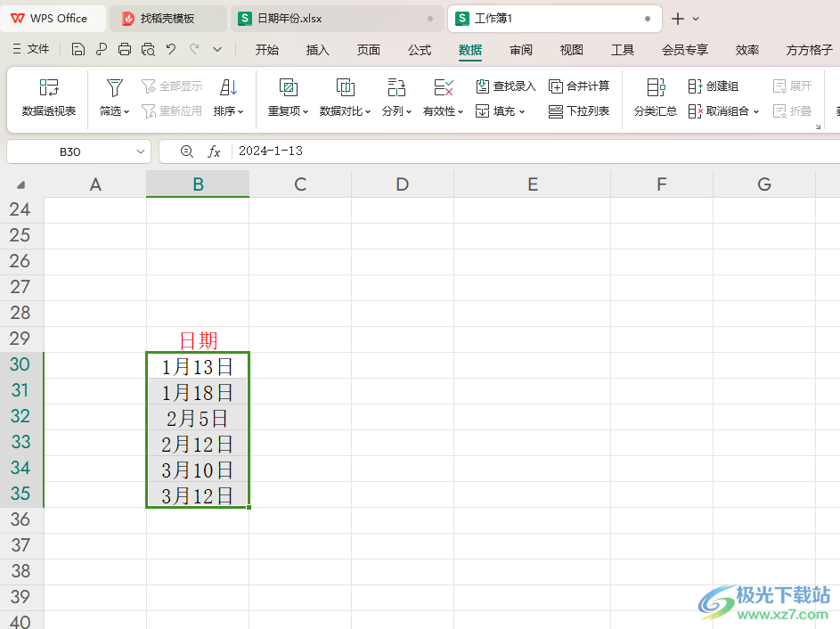Open the 文件 file menu
This screenshot has width=840, height=629.
(x=31, y=49)
